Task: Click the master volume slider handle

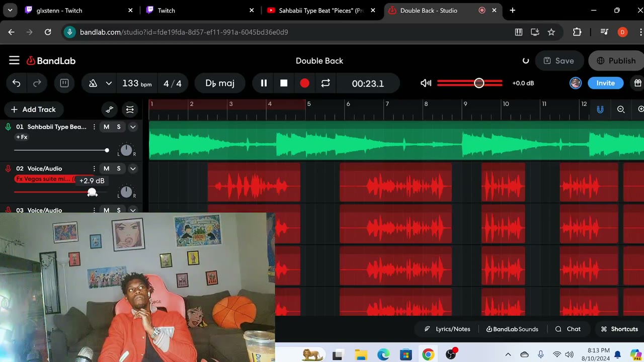Action: (479, 83)
